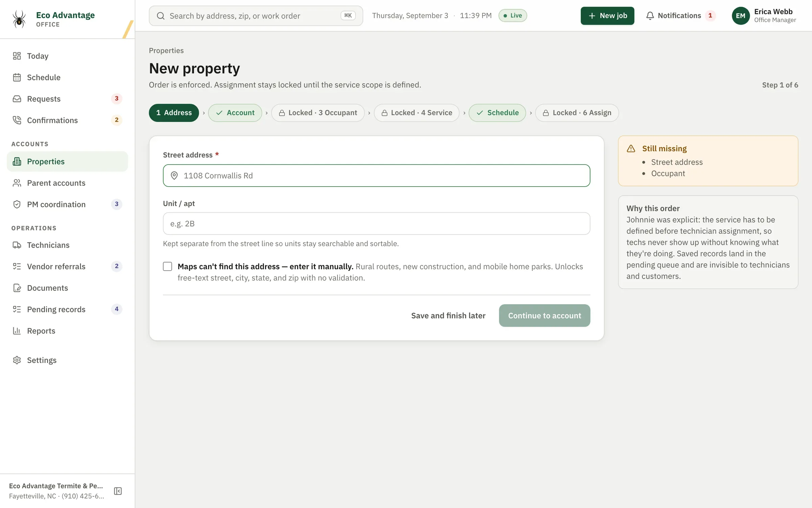
Task: Click the Unit / apt input field
Action: [x=377, y=224]
